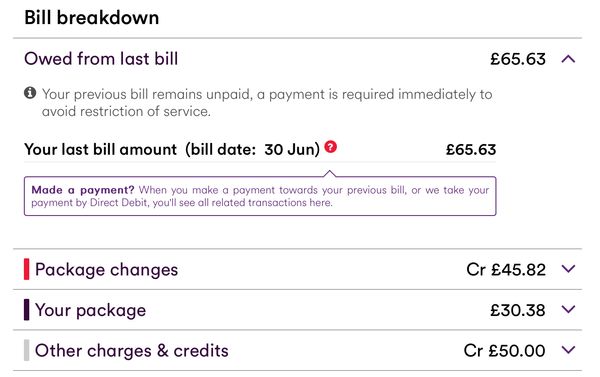Click the £30.38 package amount
Screen dimensions: 600x377
[518, 310]
